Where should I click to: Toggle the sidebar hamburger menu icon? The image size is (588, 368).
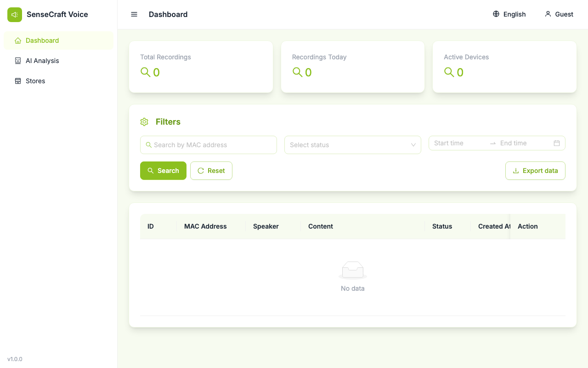pyautogui.click(x=134, y=14)
